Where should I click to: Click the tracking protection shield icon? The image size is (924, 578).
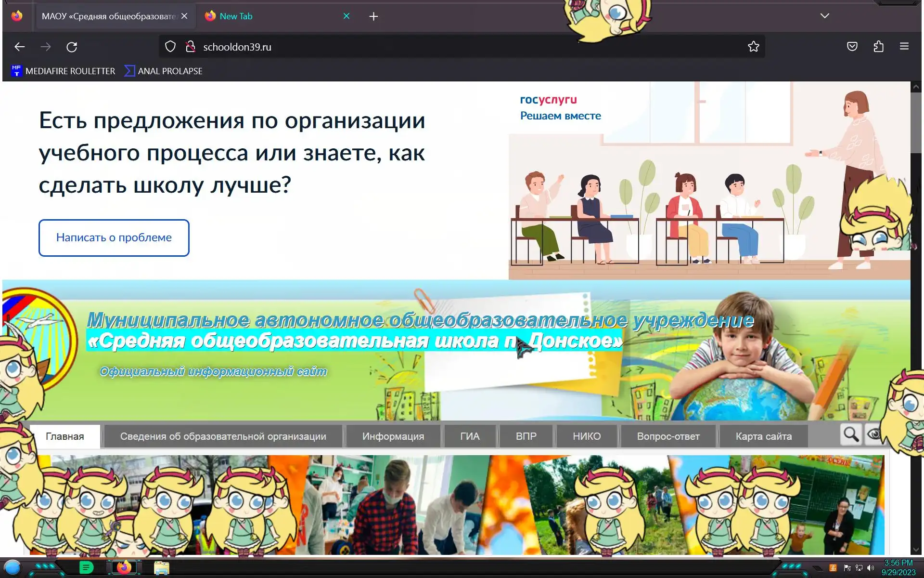(x=170, y=47)
